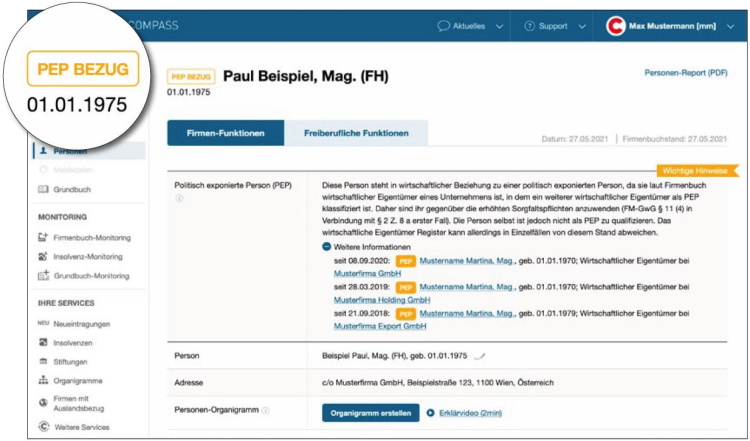Download the Personen-Report (PDF)

tap(685, 73)
